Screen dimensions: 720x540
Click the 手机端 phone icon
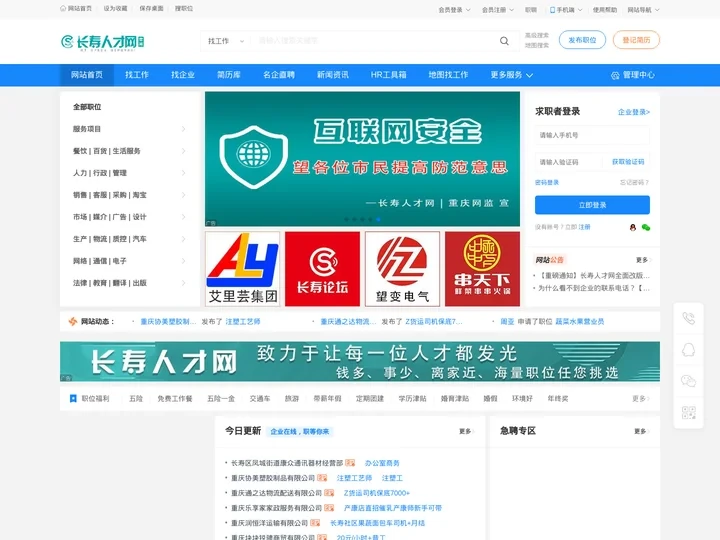552,10
